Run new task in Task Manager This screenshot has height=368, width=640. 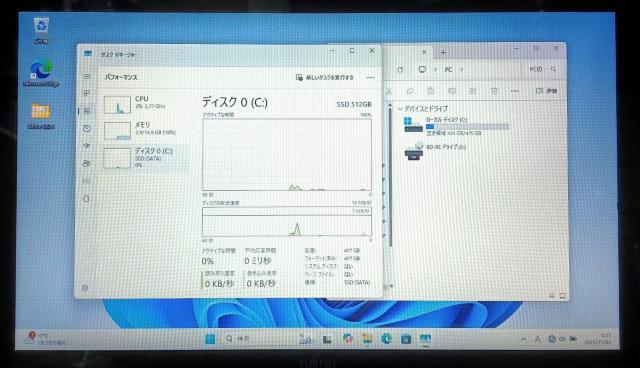(x=324, y=78)
